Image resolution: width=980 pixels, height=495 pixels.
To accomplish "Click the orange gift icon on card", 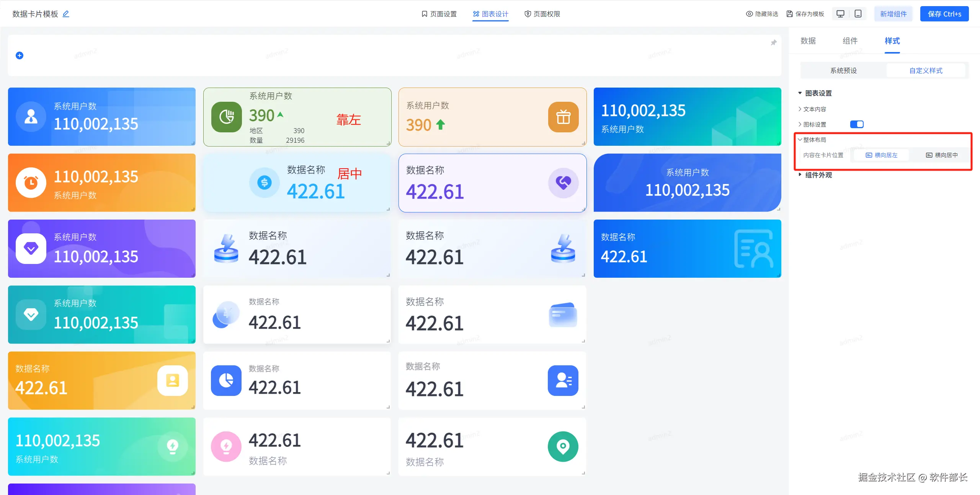I will pos(563,117).
